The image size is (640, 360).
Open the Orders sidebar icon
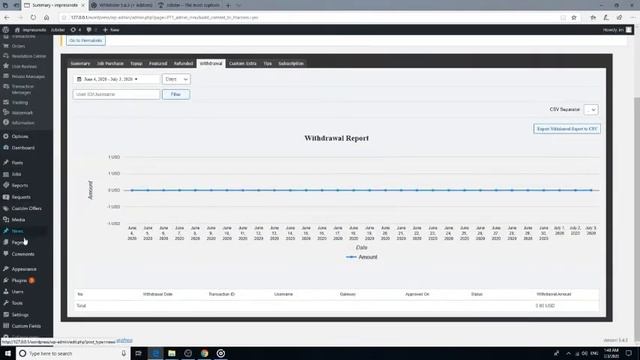[6, 46]
